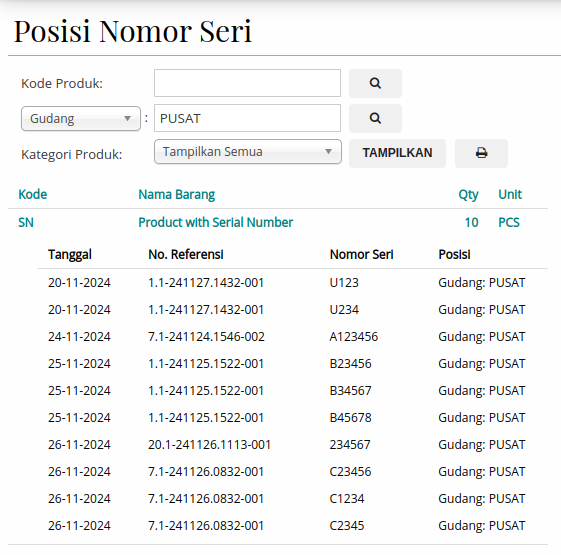
Task: Click the Nama Barang column header
Action: coord(176,194)
